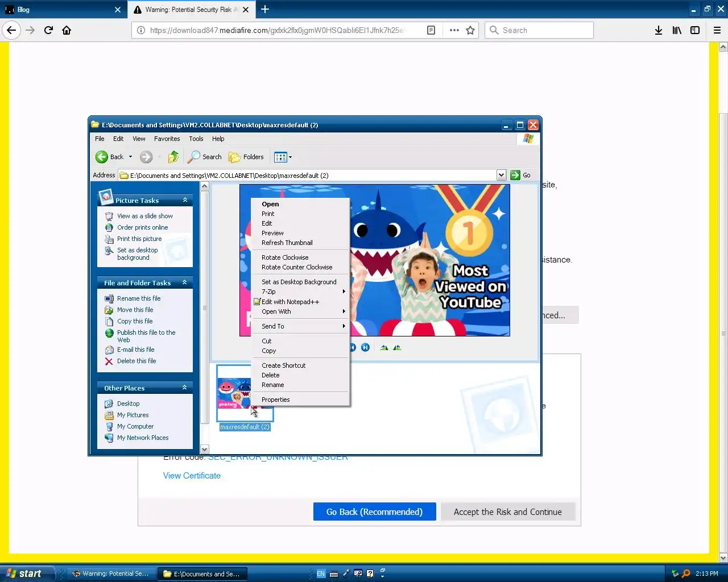This screenshot has height=582, width=728.
Task: Click E-mail this file task
Action: pyautogui.click(x=135, y=350)
